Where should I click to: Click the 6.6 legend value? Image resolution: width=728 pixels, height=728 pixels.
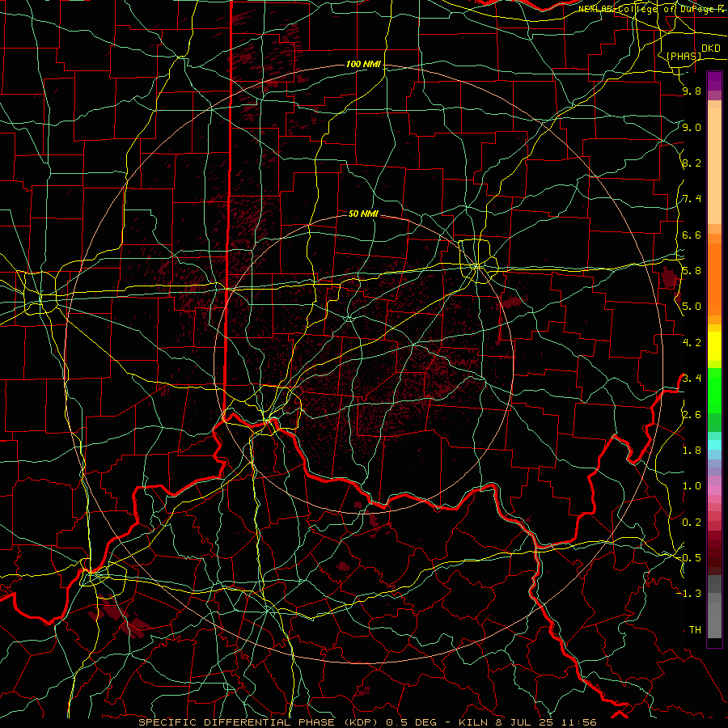click(x=692, y=235)
